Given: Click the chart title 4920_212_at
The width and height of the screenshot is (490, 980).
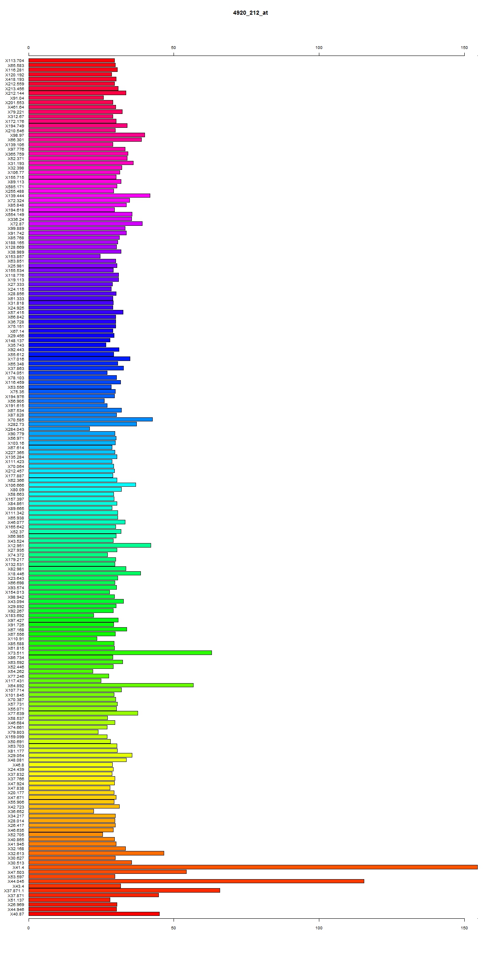Looking at the screenshot, I should pyautogui.click(x=250, y=13).
